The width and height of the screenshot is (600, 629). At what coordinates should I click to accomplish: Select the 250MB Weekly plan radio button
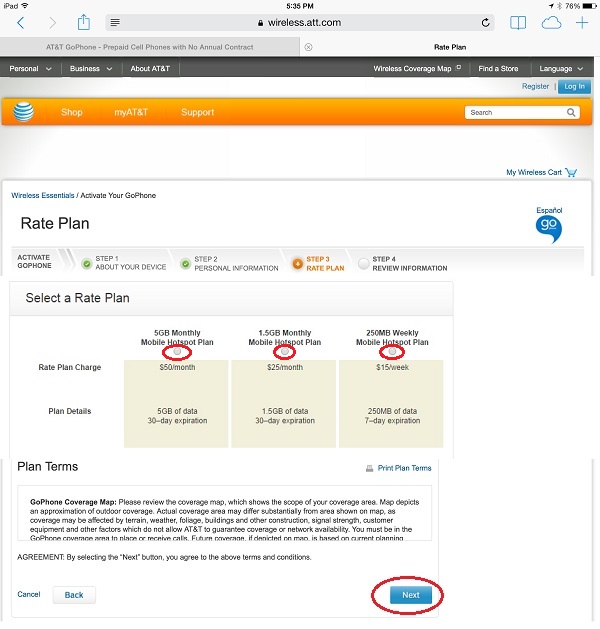[392, 351]
